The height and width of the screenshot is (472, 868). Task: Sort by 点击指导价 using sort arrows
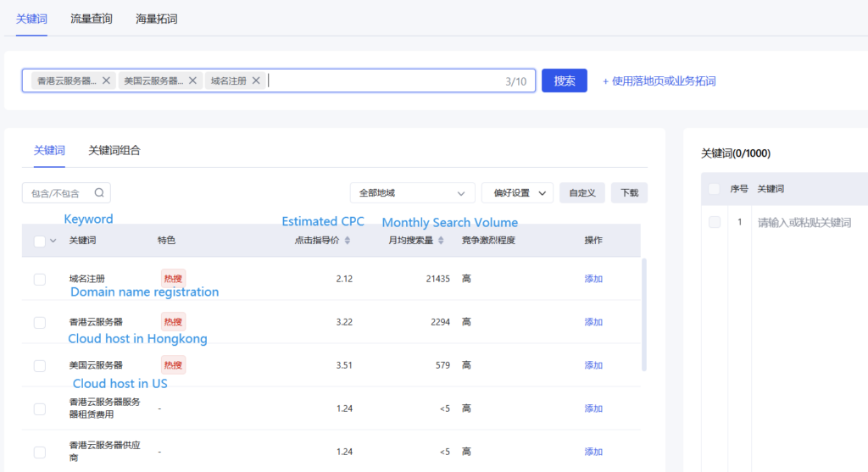[348, 240]
